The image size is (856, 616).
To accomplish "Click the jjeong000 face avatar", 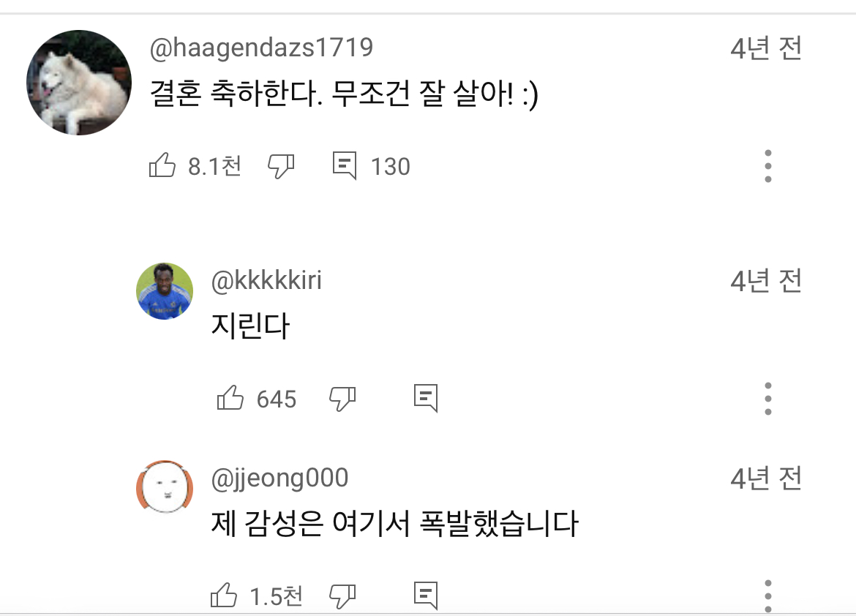I will pyautogui.click(x=165, y=488).
